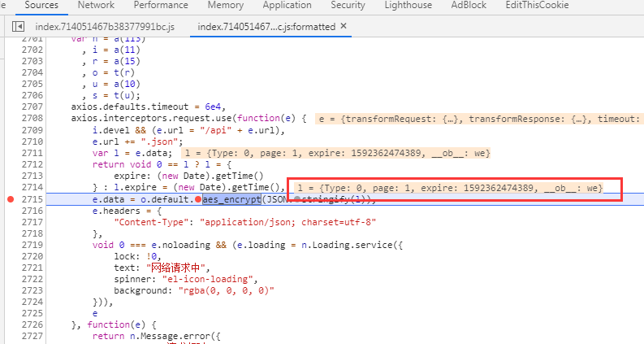
Task: Toggle the inline breakpoint before stringify
Action: tap(297, 199)
